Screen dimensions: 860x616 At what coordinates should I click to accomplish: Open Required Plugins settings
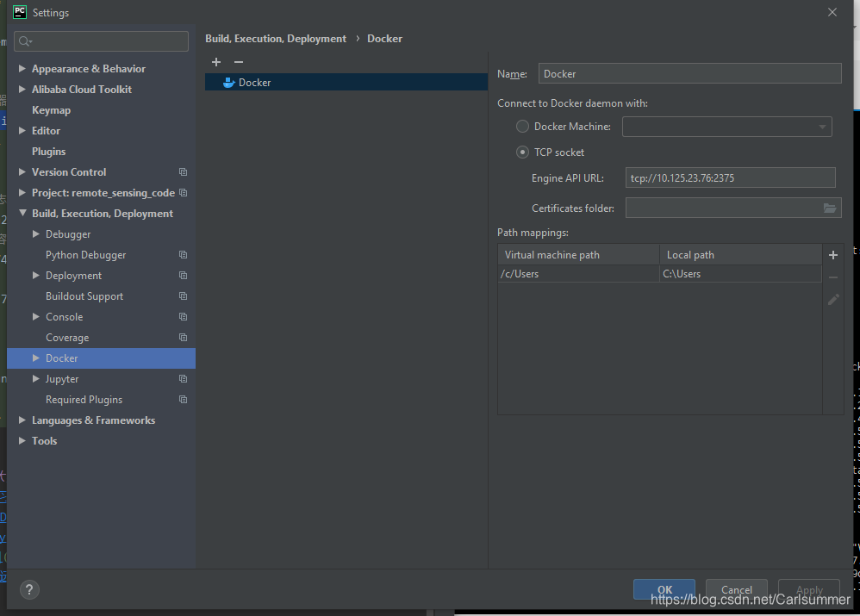click(84, 400)
